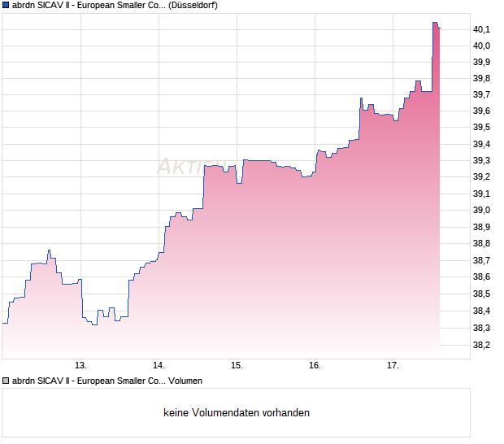Click the 40,0 price label on the y-axis
The image size is (504, 444).
(x=481, y=46)
